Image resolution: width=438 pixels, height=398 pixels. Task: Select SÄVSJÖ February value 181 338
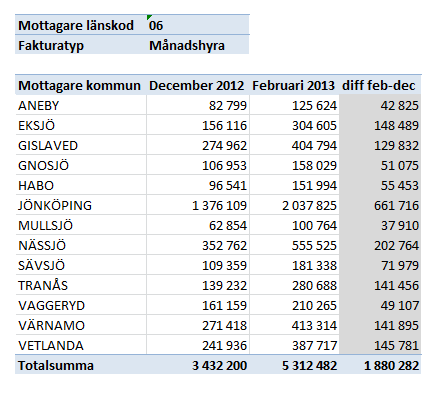[314, 266]
